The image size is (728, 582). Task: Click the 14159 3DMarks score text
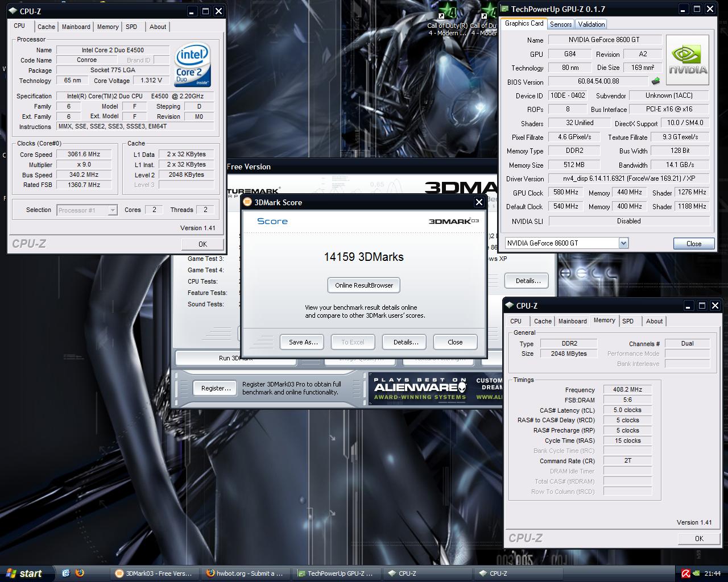[x=364, y=257]
